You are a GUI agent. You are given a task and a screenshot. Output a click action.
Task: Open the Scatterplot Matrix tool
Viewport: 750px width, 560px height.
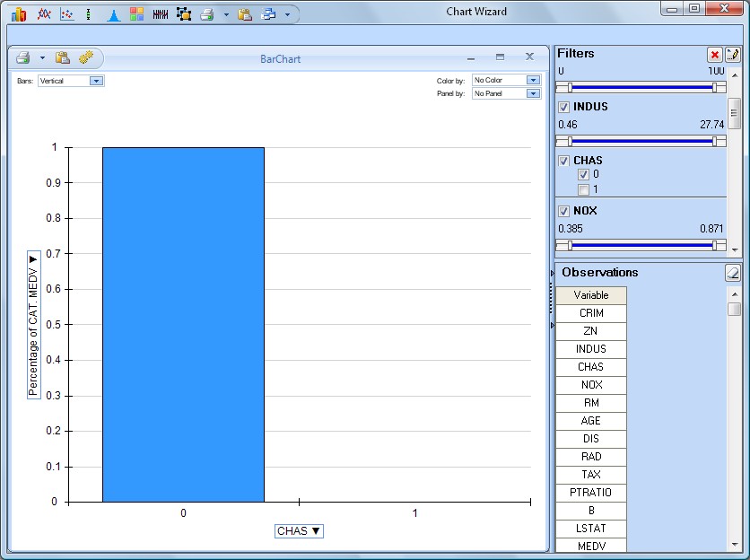click(136, 13)
